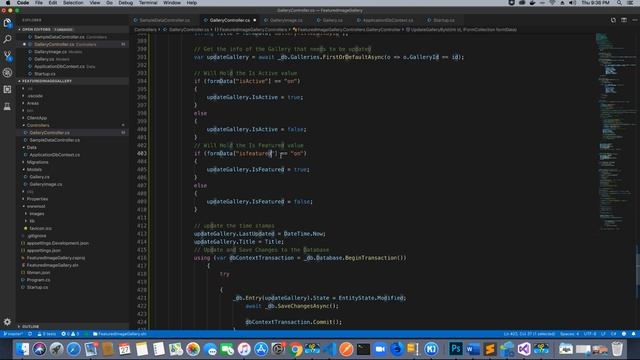Collapse the wwwroot folder
The width and height of the screenshot is (640, 360).
[36, 206]
